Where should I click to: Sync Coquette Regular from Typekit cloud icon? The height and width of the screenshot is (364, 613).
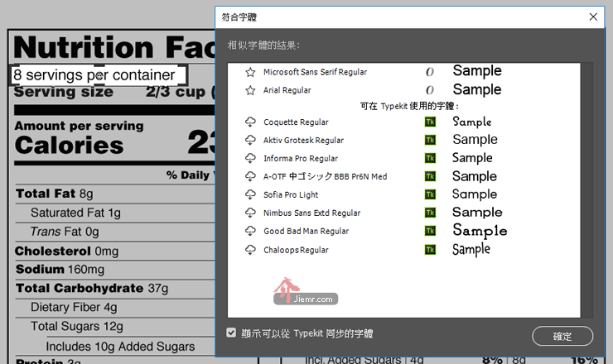pos(250,122)
